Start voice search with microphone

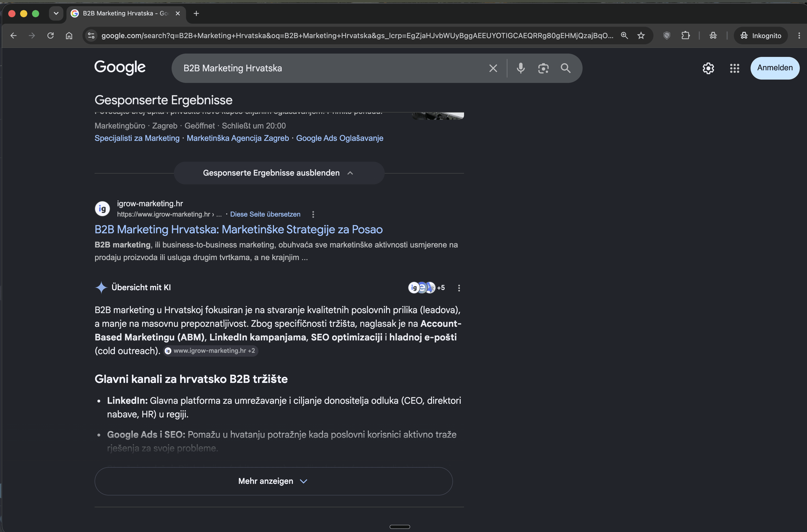[520, 68]
